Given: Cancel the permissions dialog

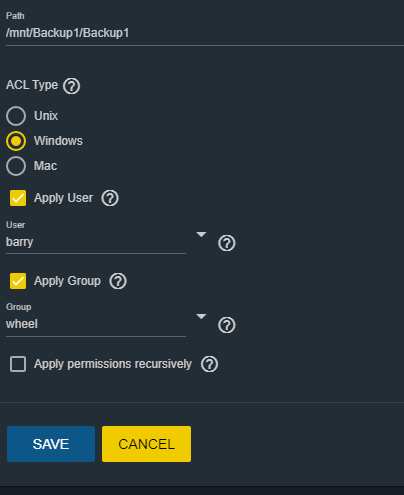Looking at the screenshot, I should 146,444.
